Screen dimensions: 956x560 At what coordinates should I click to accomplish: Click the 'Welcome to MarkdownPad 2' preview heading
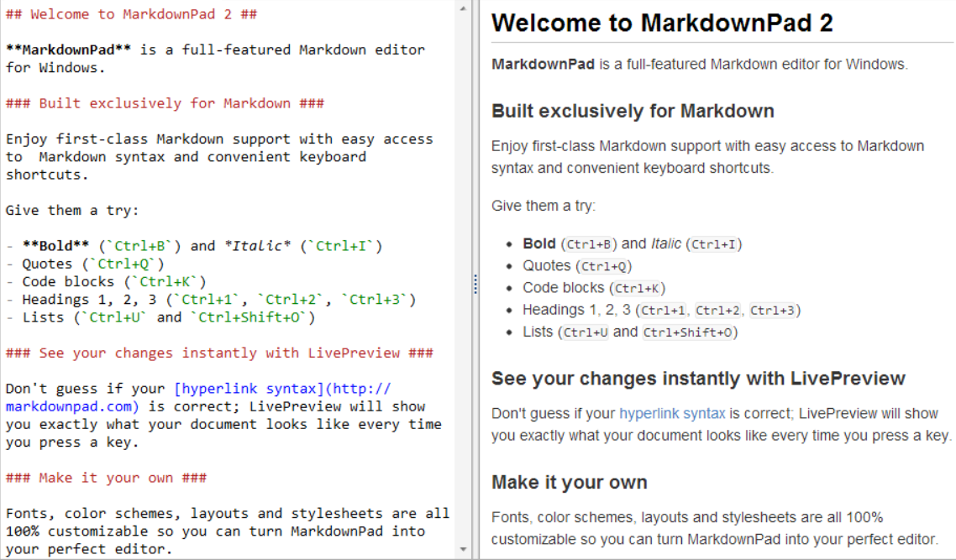(662, 24)
